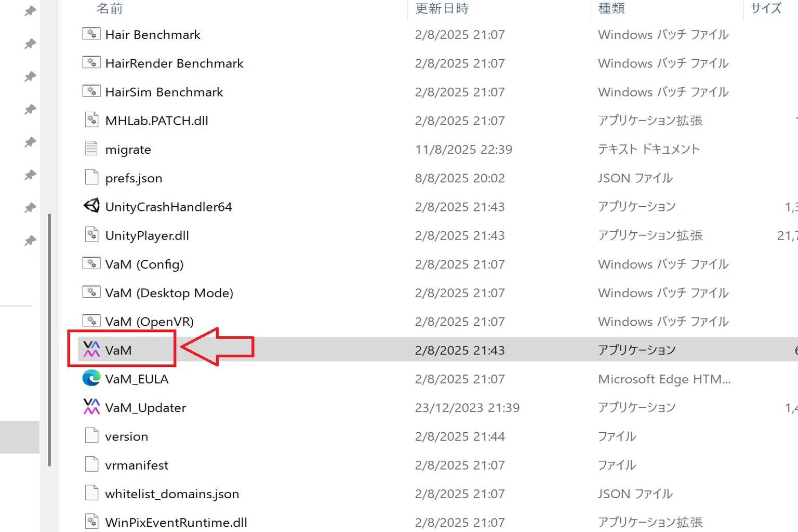Click the VaM_EULA Edge icon

(91, 378)
